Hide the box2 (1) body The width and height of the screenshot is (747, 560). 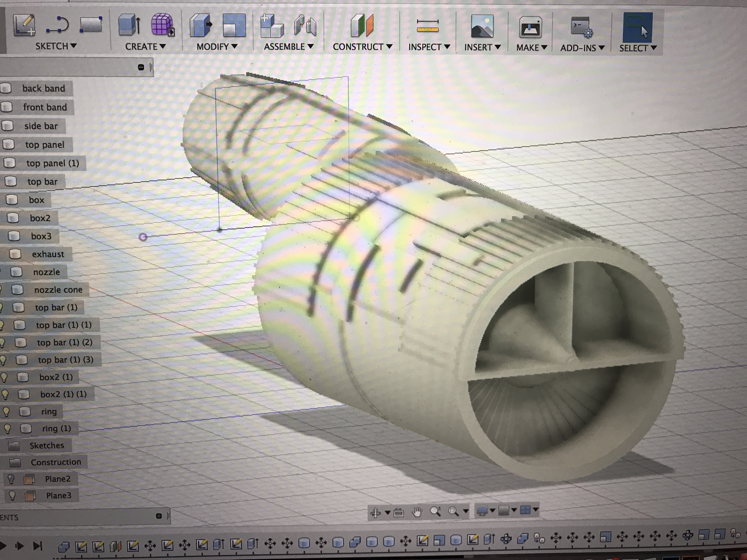pos(4,377)
